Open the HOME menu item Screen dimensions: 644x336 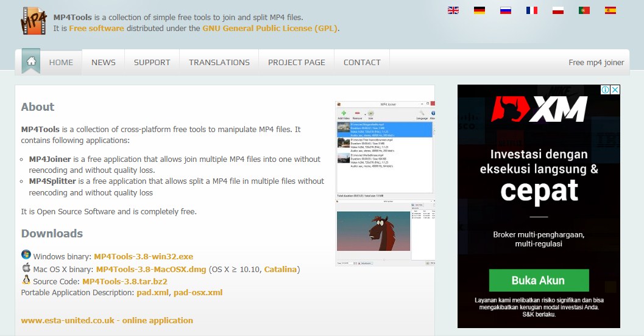click(x=61, y=62)
